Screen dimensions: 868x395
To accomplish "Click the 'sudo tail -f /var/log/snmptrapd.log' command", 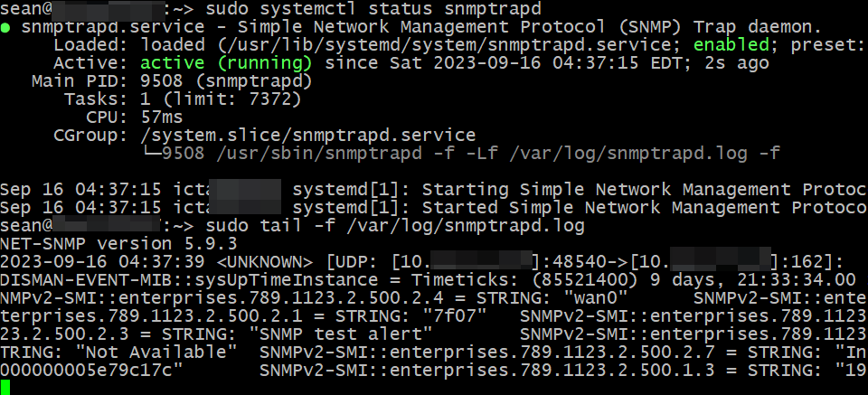I will coord(395,226).
